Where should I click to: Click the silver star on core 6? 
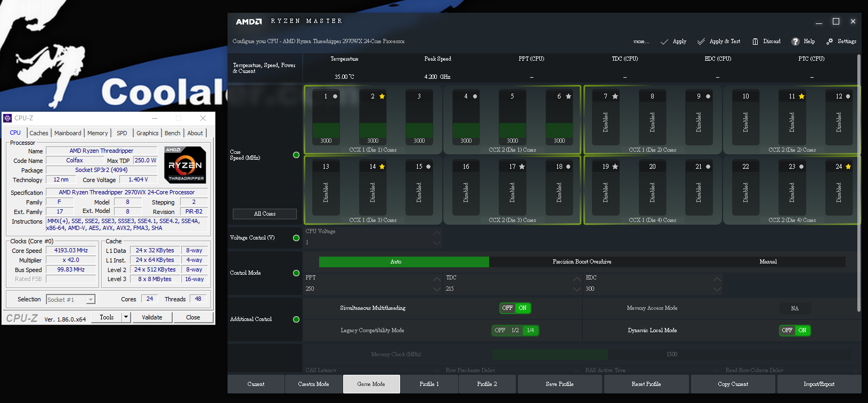pos(569,96)
